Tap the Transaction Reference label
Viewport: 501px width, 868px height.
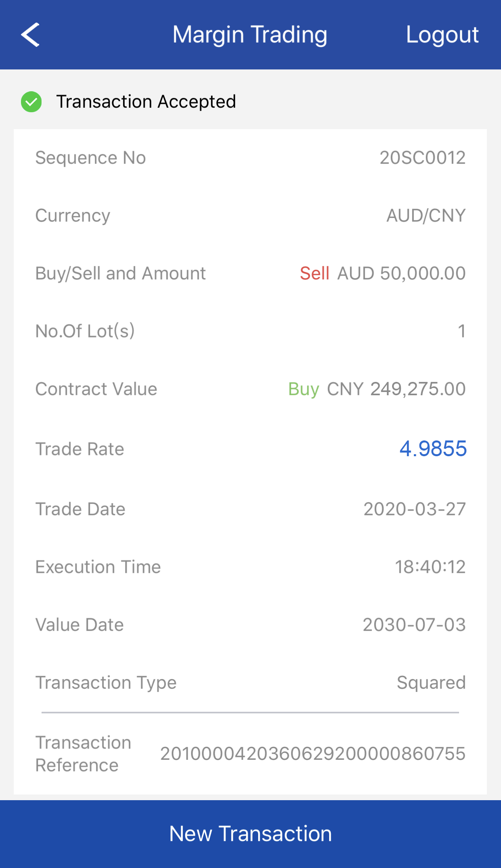(83, 754)
